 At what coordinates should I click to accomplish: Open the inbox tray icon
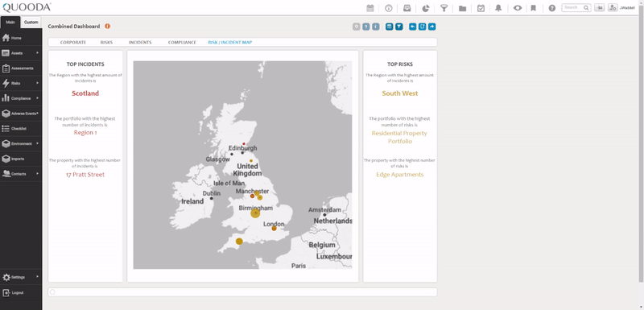point(407,8)
